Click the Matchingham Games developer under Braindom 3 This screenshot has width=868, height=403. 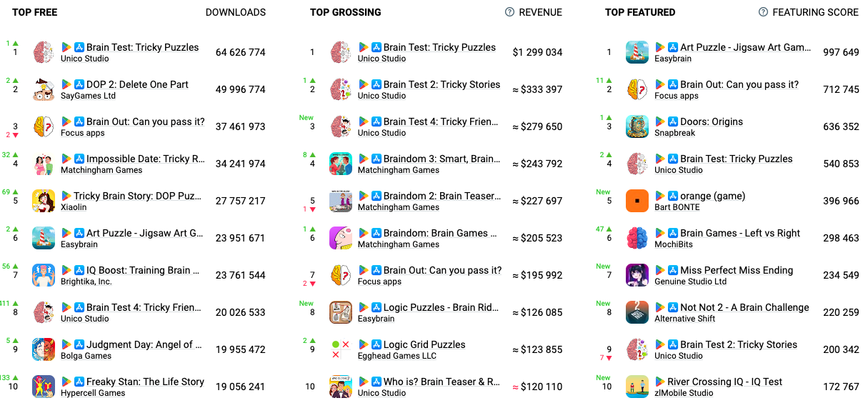pyautogui.click(x=399, y=170)
